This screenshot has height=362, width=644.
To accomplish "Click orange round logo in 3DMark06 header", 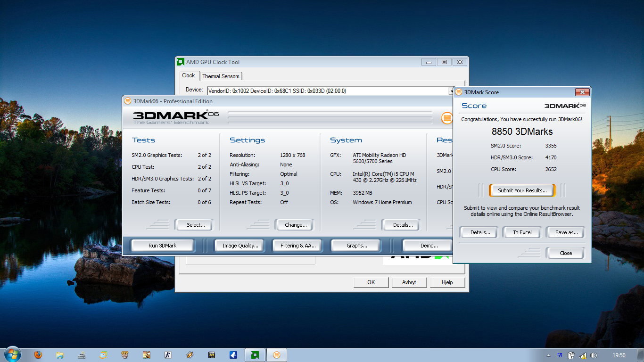I will pos(447,118).
